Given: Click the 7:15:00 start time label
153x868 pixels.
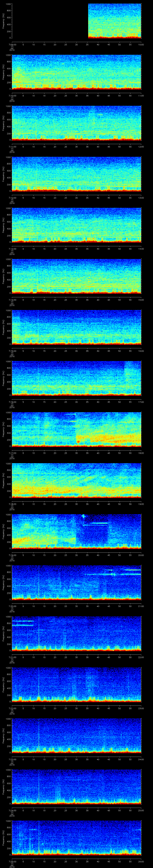Looking at the screenshot, I should (x=12, y=351).
